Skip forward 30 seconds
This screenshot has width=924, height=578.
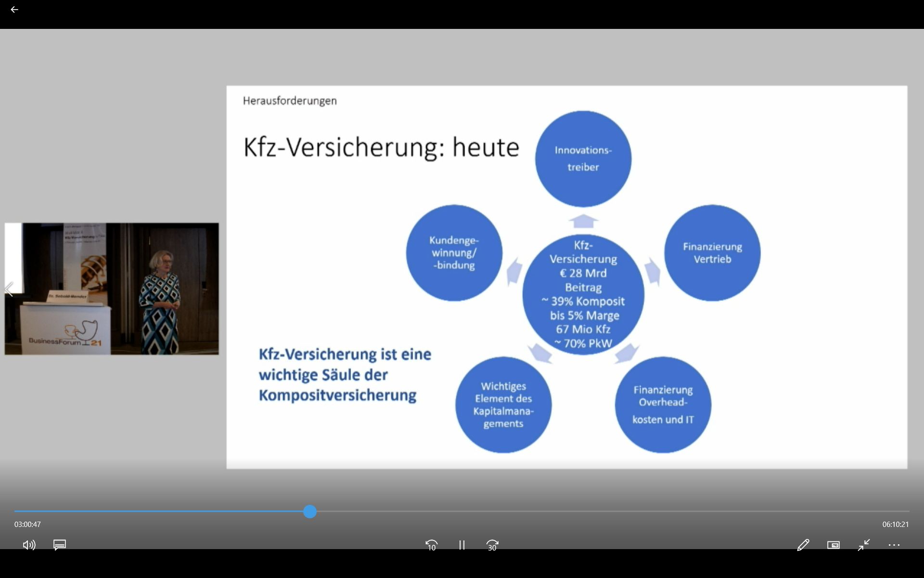click(492, 545)
